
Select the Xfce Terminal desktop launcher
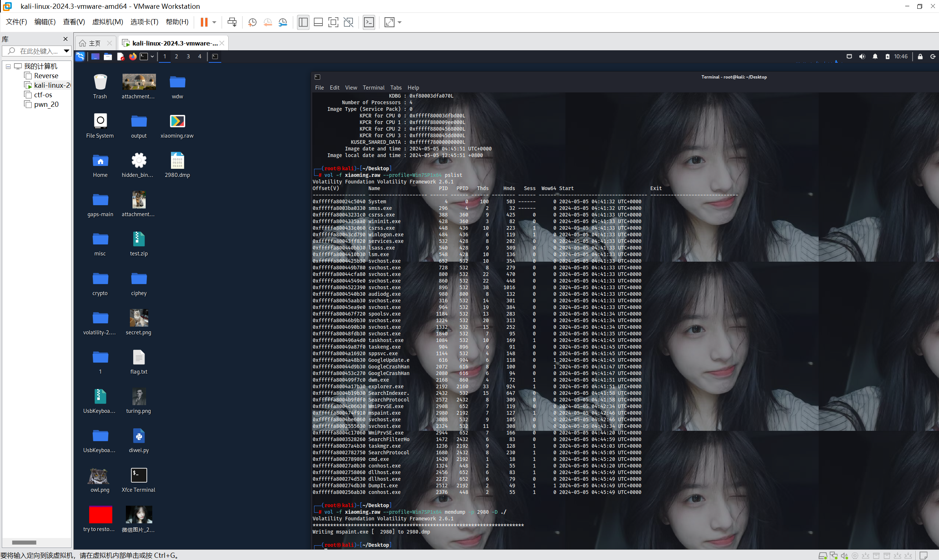(138, 480)
